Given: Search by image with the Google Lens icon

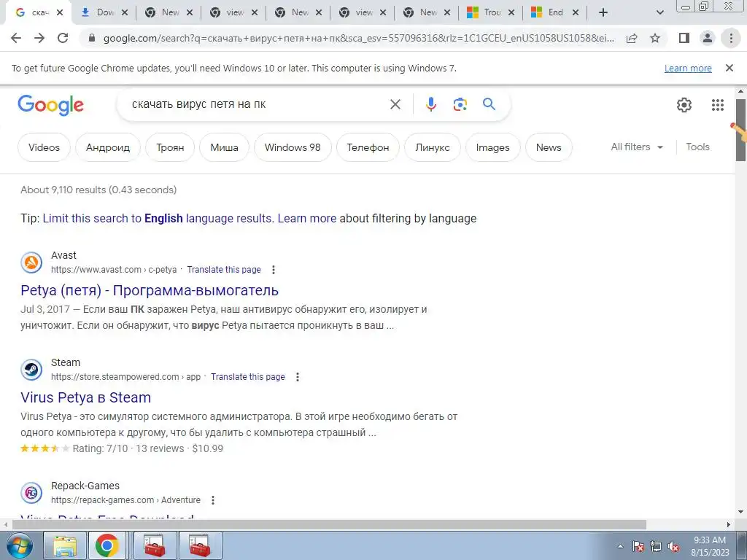Looking at the screenshot, I should pyautogui.click(x=460, y=104).
